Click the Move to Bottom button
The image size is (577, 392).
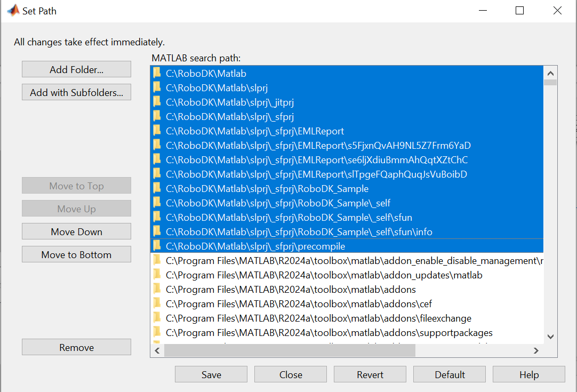click(x=76, y=255)
